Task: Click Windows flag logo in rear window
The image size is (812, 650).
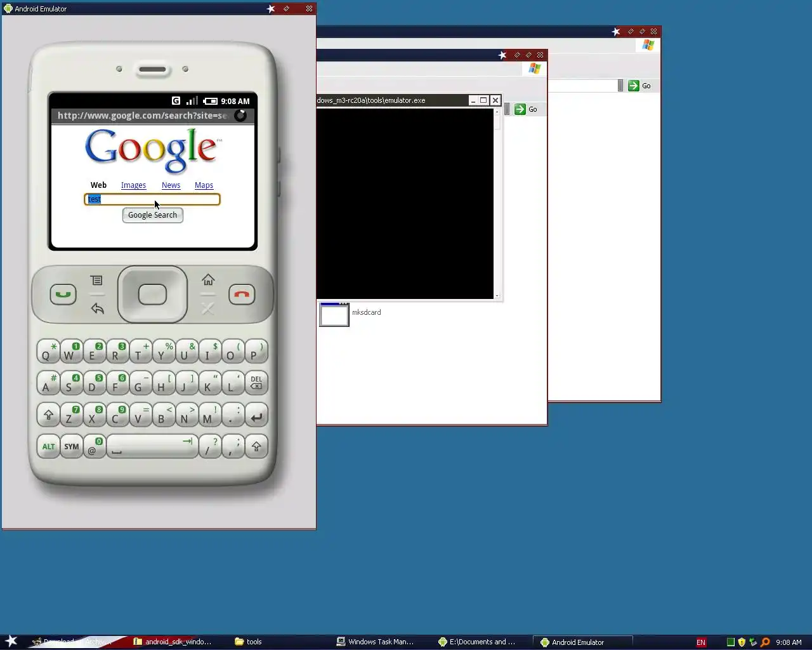Action: [648, 45]
